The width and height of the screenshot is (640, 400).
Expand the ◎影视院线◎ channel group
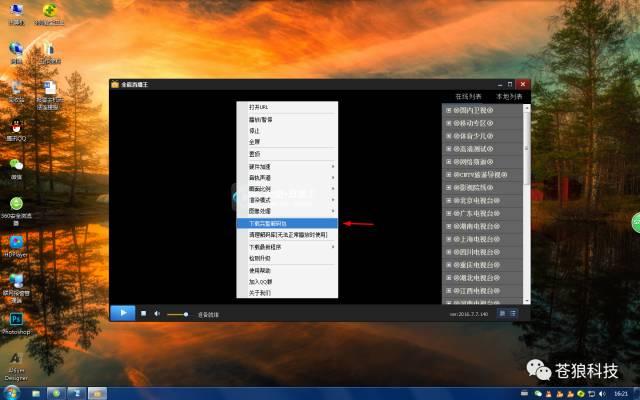[449, 188]
